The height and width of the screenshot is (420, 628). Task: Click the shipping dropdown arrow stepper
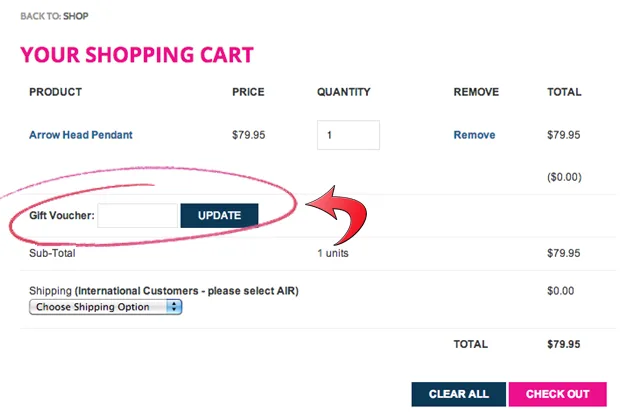[x=176, y=307]
